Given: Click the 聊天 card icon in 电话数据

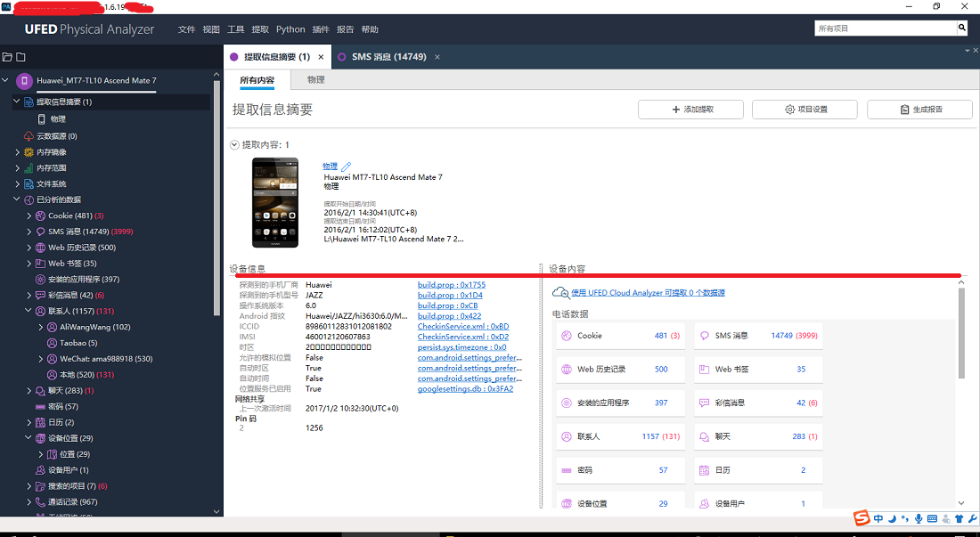Looking at the screenshot, I should pos(705,436).
